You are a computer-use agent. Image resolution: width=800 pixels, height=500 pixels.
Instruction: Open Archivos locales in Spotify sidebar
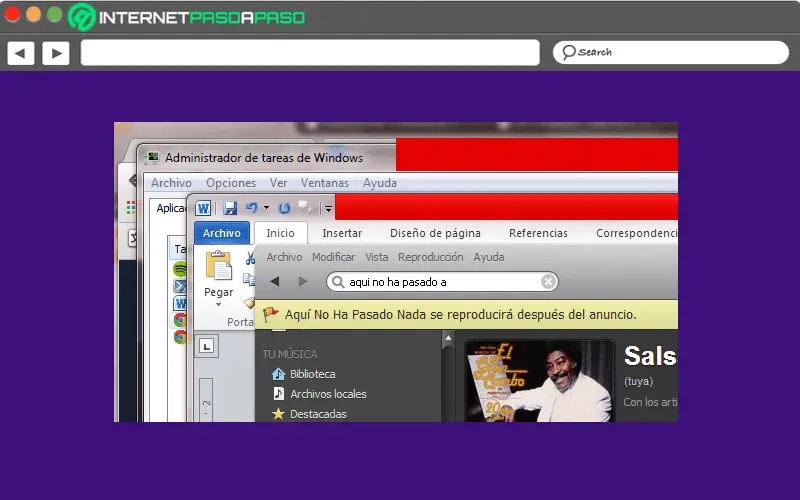328,394
